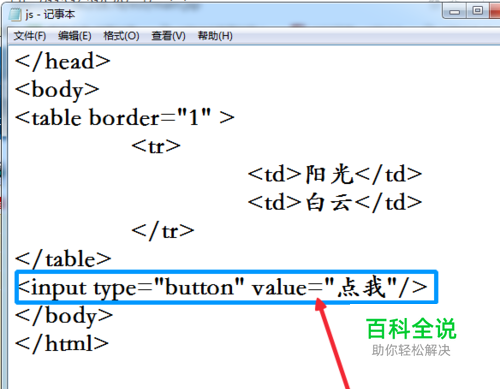Click the Notepad icon in the title bar
This screenshot has height=389, width=500.
[x=15, y=15]
